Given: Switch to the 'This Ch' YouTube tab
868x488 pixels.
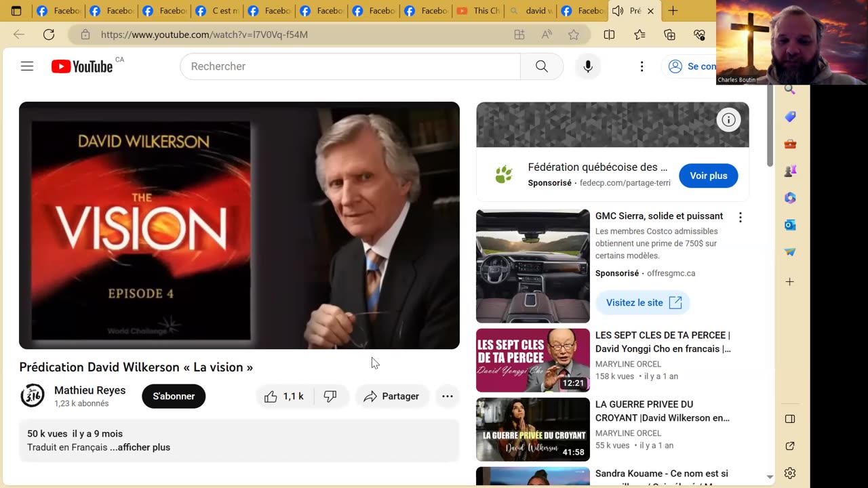Looking at the screenshot, I should 479,11.
